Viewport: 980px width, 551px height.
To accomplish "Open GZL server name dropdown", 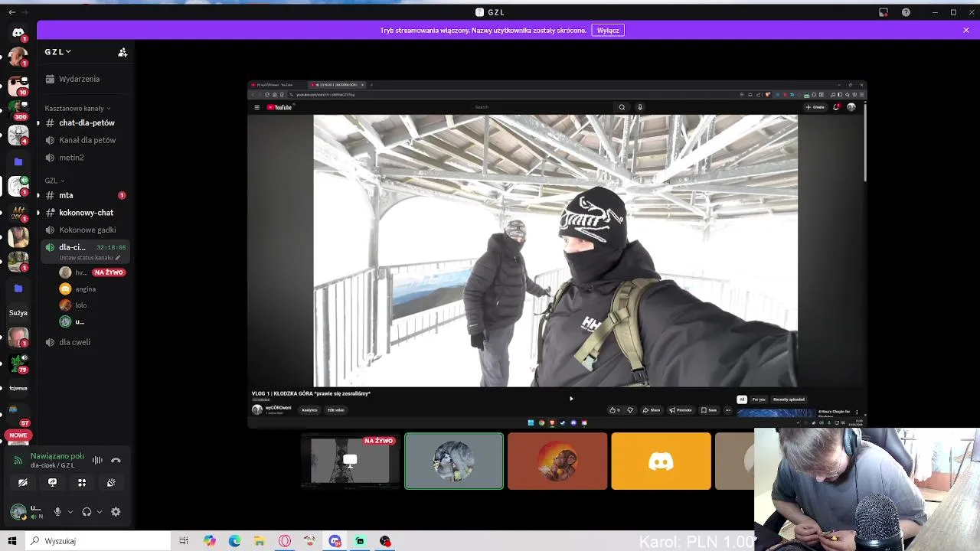I will pyautogui.click(x=57, y=52).
